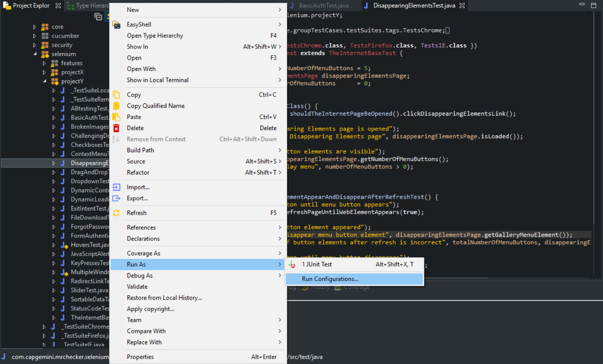Click the JUnit Test run icon

(292, 265)
